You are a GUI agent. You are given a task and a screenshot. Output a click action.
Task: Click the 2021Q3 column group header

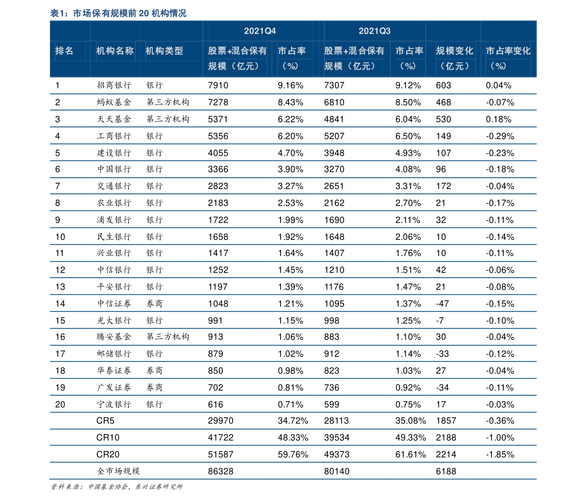point(374,31)
